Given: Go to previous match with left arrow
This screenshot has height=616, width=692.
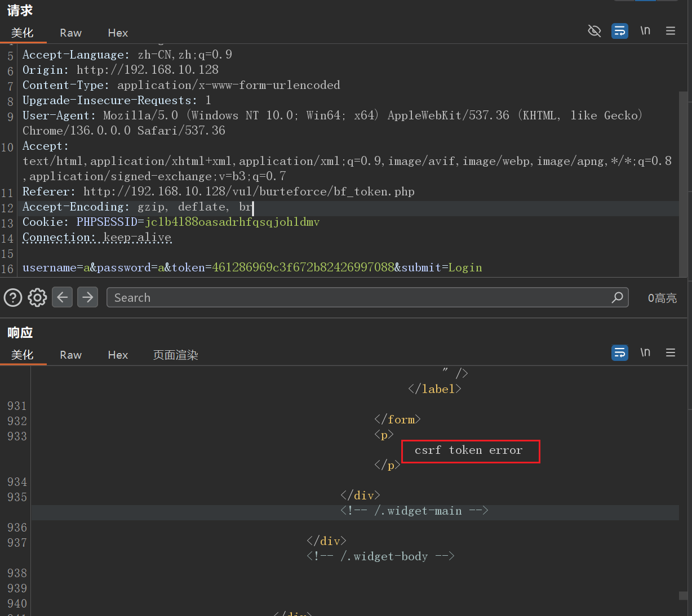Looking at the screenshot, I should coord(63,297).
